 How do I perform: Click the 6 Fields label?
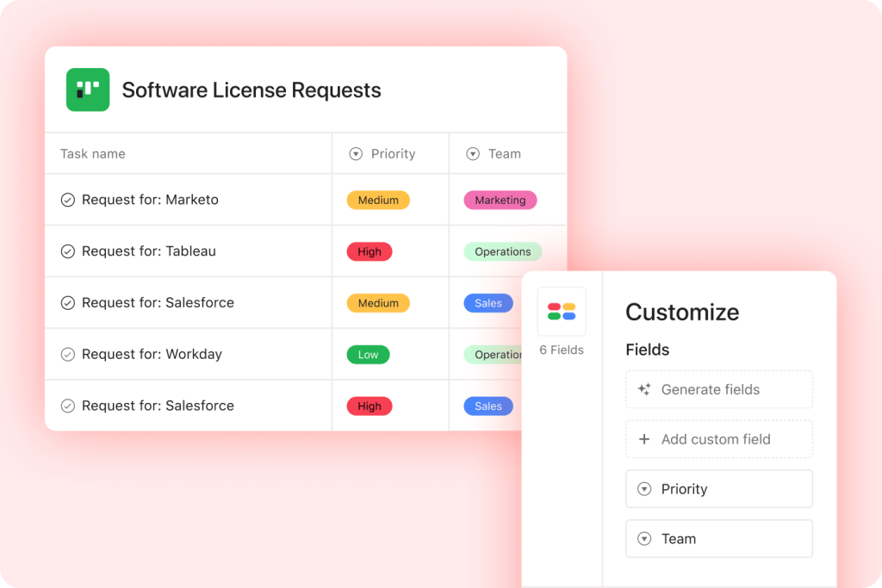pyautogui.click(x=562, y=350)
